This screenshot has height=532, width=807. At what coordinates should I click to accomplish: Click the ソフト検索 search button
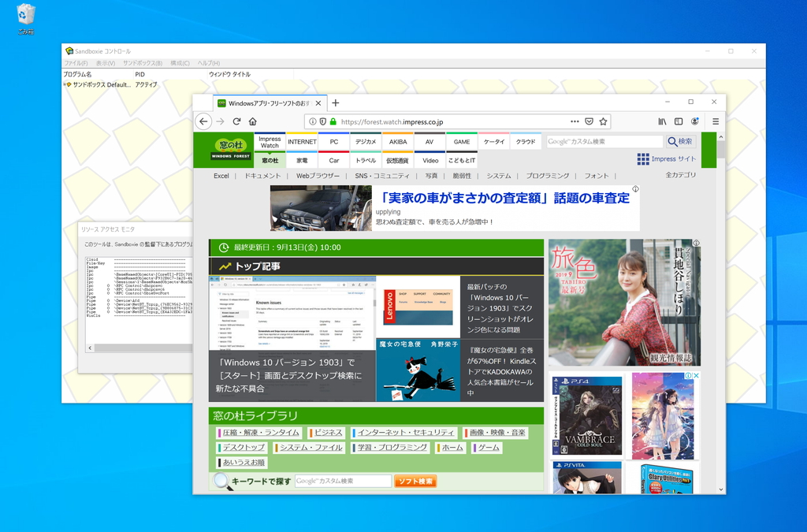pos(415,481)
